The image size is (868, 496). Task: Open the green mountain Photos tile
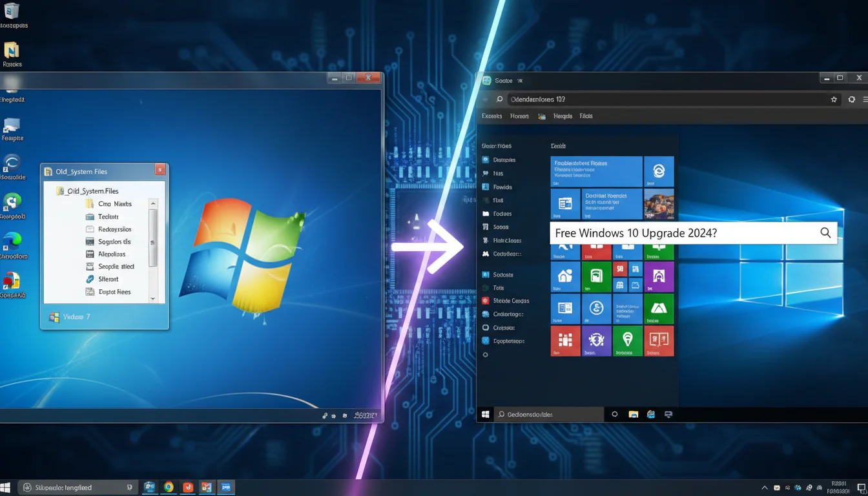pos(659,309)
